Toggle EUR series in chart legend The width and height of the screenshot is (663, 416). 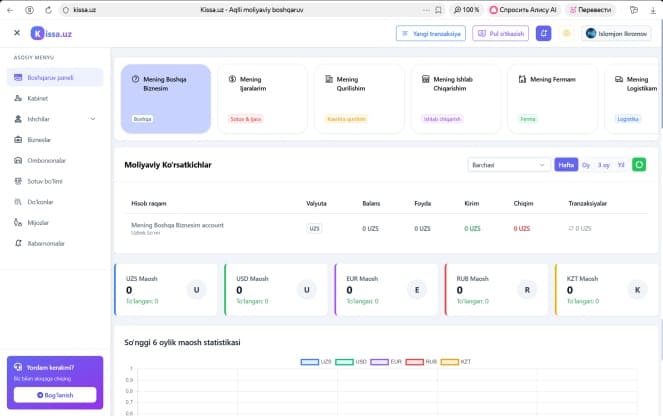(x=386, y=362)
